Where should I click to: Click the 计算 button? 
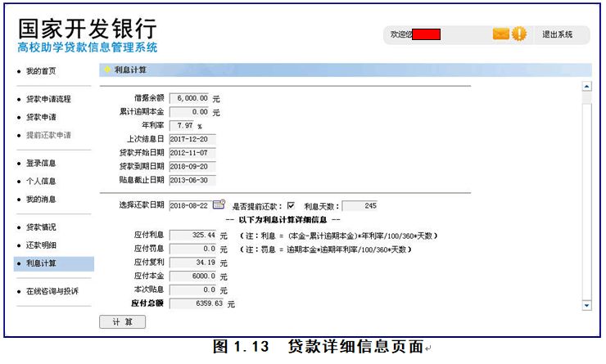[123, 322]
